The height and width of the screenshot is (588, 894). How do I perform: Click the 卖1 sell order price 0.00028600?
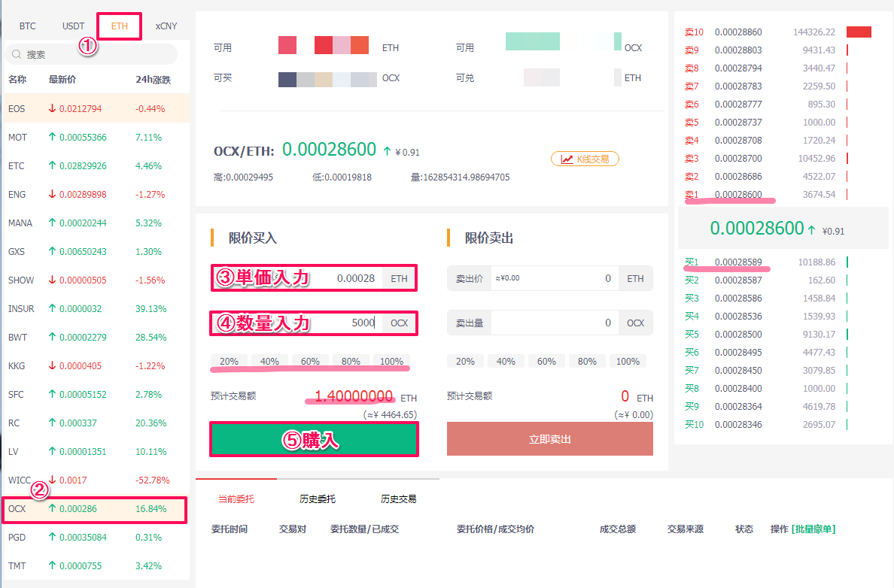click(738, 195)
